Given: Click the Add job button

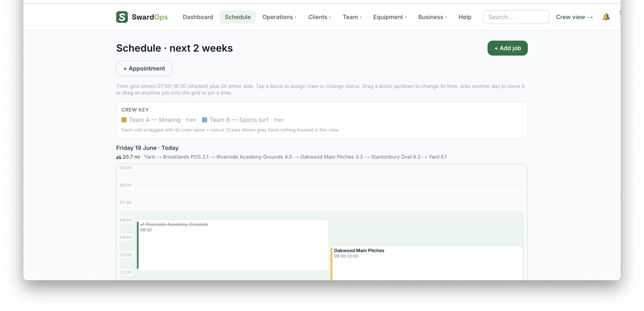Looking at the screenshot, I should click(x=507, y=48).
